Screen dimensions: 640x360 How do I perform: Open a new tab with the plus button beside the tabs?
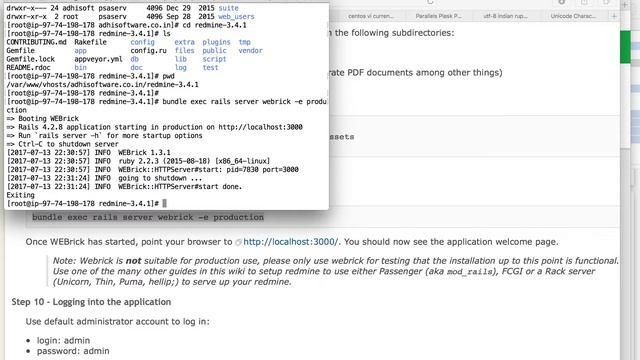click(x=614, y=16)
